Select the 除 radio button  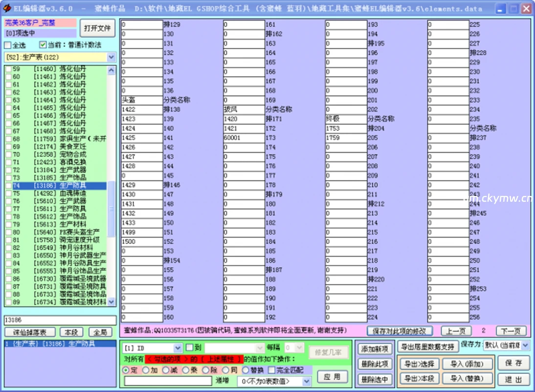click(x=206, y=370)
